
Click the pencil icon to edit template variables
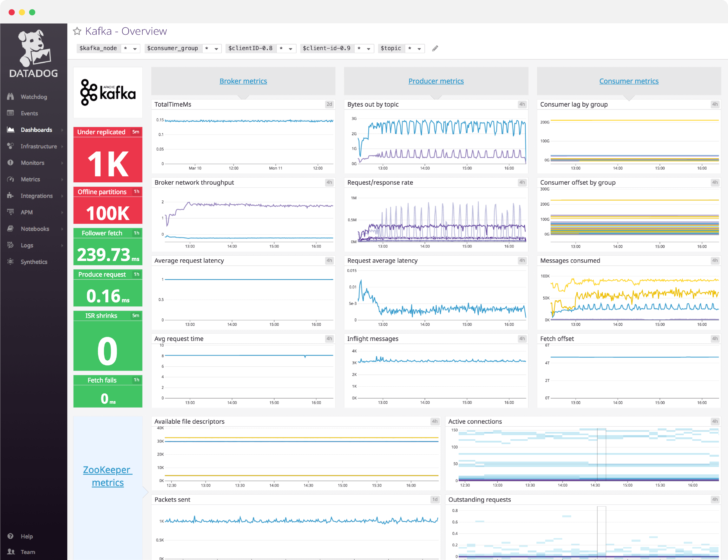point(435,48)
